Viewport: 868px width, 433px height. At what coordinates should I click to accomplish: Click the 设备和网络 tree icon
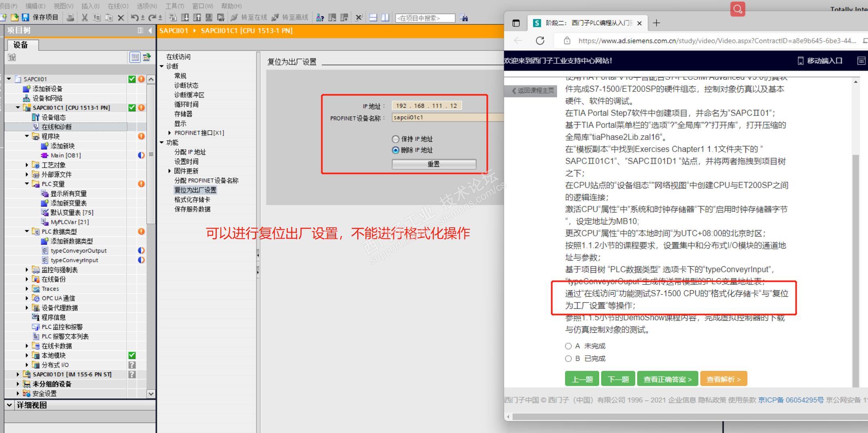pyautogui.click(x=26, y=98)
